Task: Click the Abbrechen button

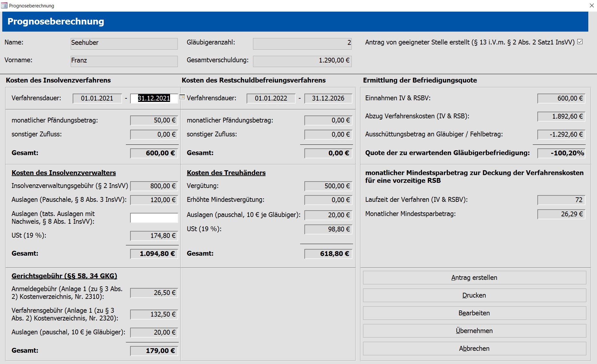Action: click(474, 349)
